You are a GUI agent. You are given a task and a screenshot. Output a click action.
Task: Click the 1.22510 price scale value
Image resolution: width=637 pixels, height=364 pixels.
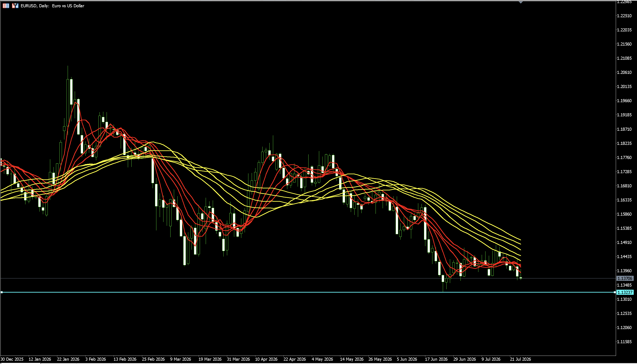pyautogui.click(x=624, y=16)
